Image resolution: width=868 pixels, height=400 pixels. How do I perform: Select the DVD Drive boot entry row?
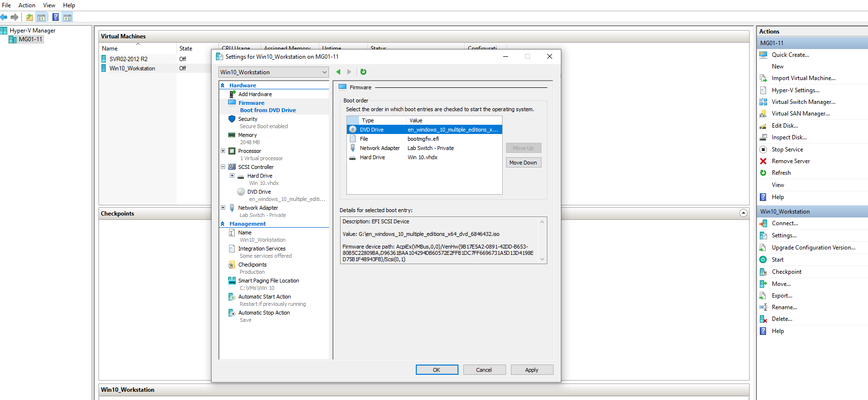[x=425, y=130]
